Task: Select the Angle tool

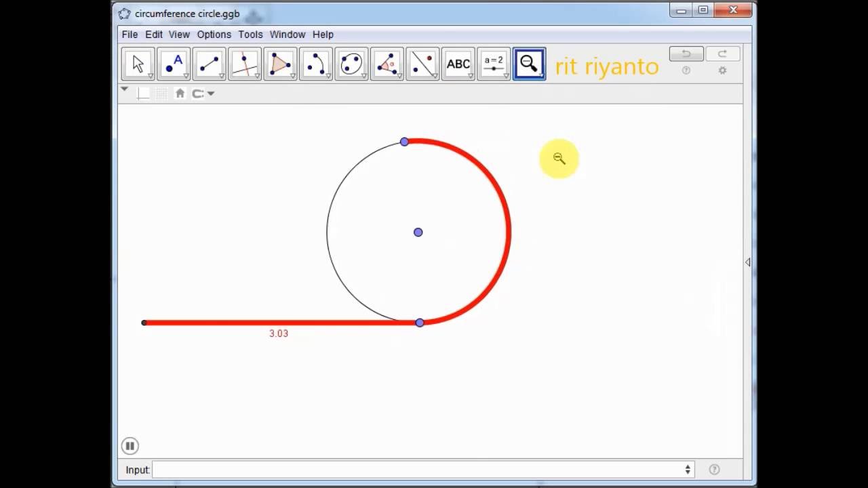Action: point(387,64)
